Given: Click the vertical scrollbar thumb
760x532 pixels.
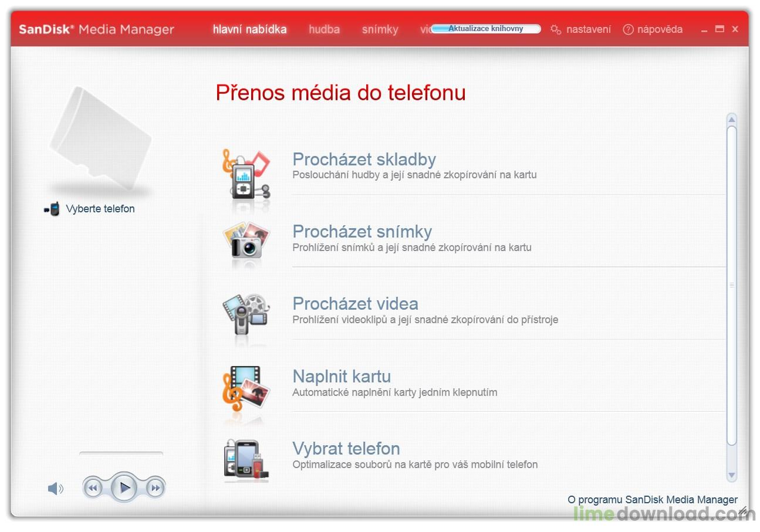Looking at the screenshot, I should pos(732,285).
